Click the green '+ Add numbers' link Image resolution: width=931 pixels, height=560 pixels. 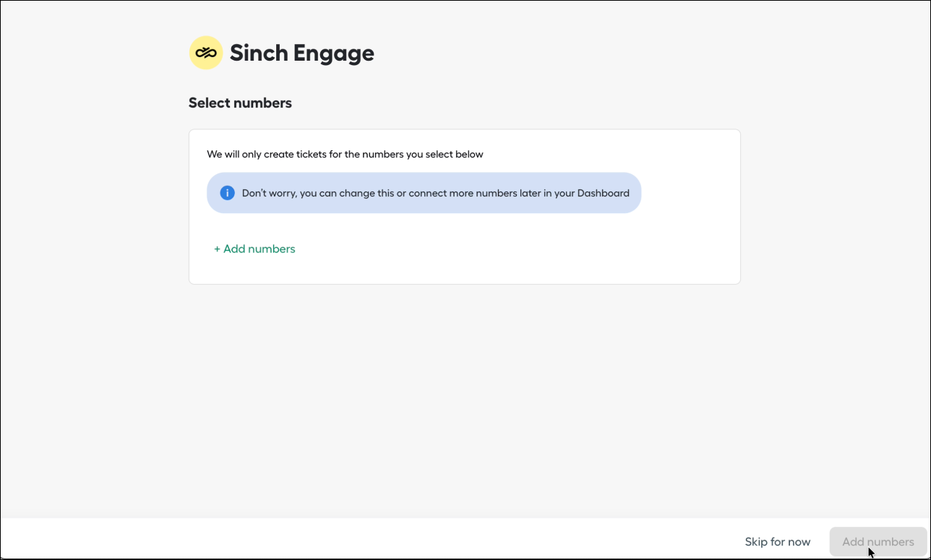(x=254, y=249)
